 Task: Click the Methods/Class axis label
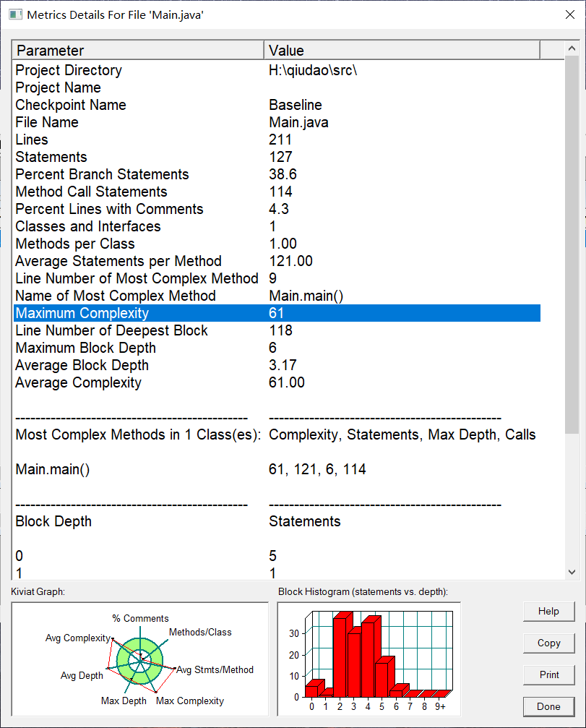[x=200, y=632]
